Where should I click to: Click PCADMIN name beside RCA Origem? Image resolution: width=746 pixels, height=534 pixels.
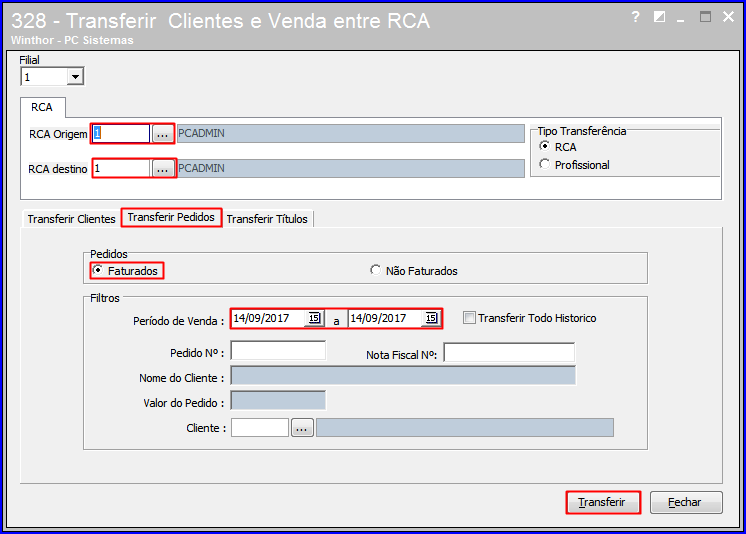pos(351,134)
